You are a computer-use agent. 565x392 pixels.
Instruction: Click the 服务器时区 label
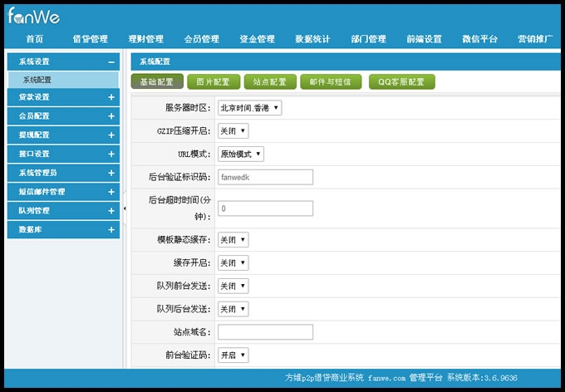188,108
